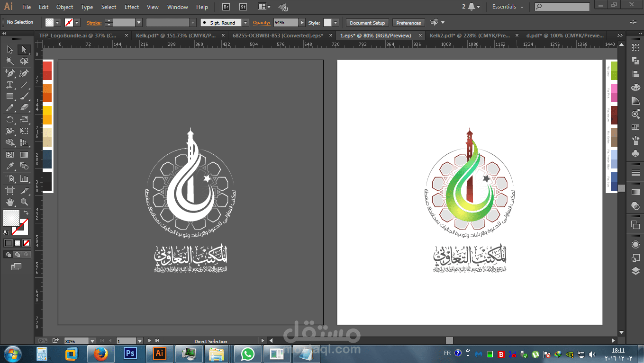Click the orange Opacity label link
Viewport: 644px width, 363px height.
click(261, 23)
